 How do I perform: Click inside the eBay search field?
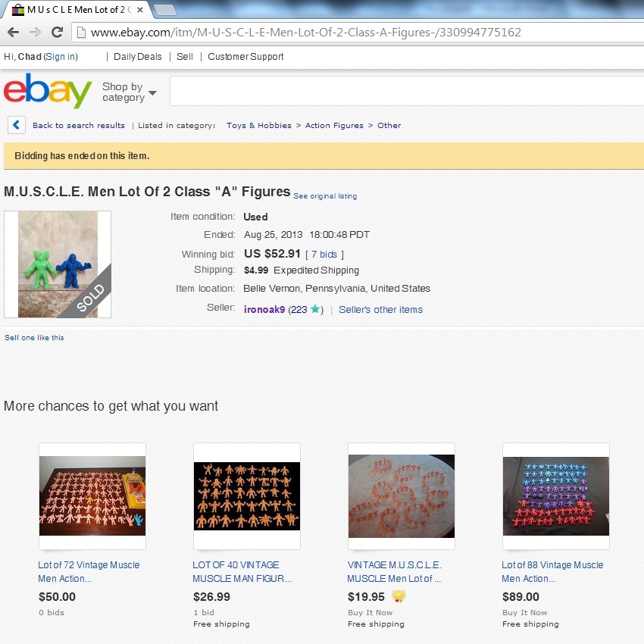[x=407, y=91]
